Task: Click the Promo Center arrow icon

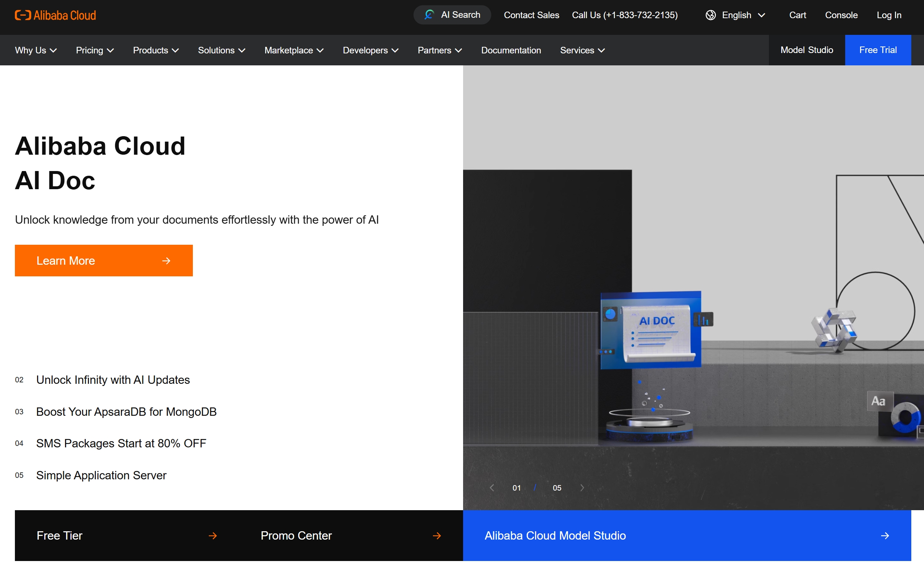Action: [437, 536]
